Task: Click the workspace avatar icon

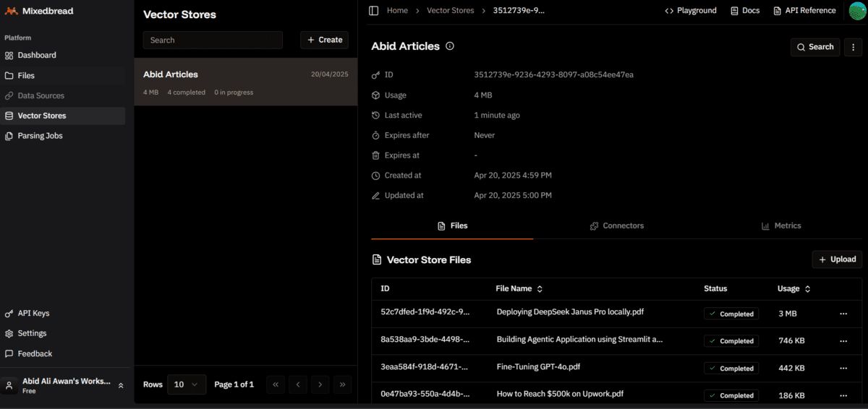Action: coord(10,386)
